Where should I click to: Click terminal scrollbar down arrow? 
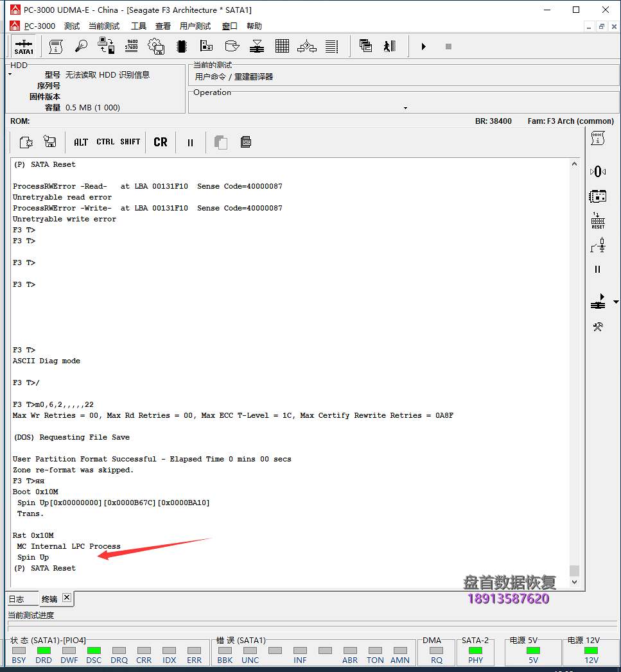pos(574,582)
